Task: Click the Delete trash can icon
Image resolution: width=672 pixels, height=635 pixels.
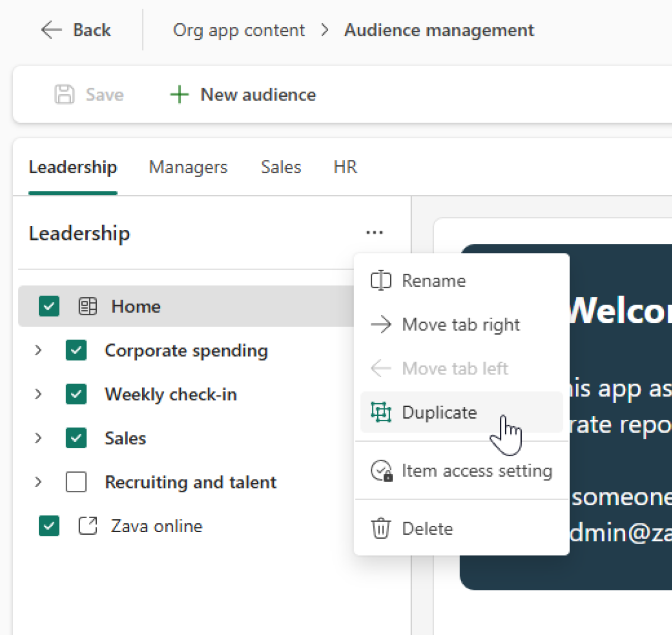Action: [x=381, y=528]
